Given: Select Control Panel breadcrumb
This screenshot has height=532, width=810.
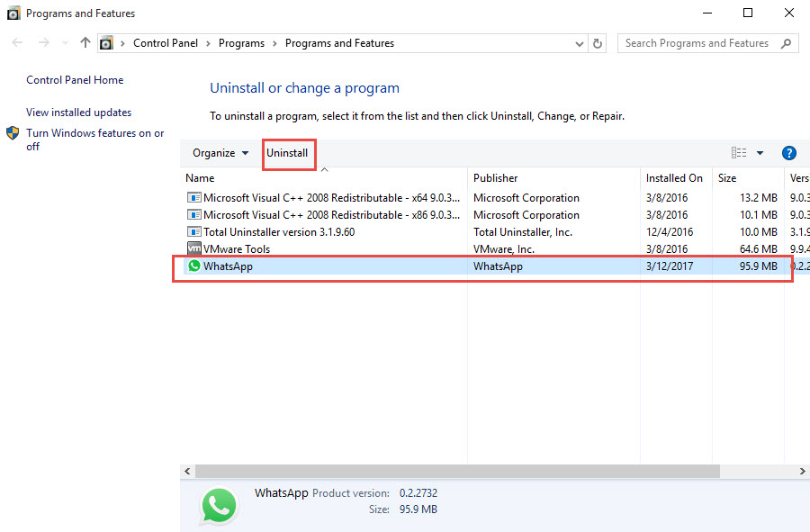Looking at the screenshot, I should tap(166, 43).
